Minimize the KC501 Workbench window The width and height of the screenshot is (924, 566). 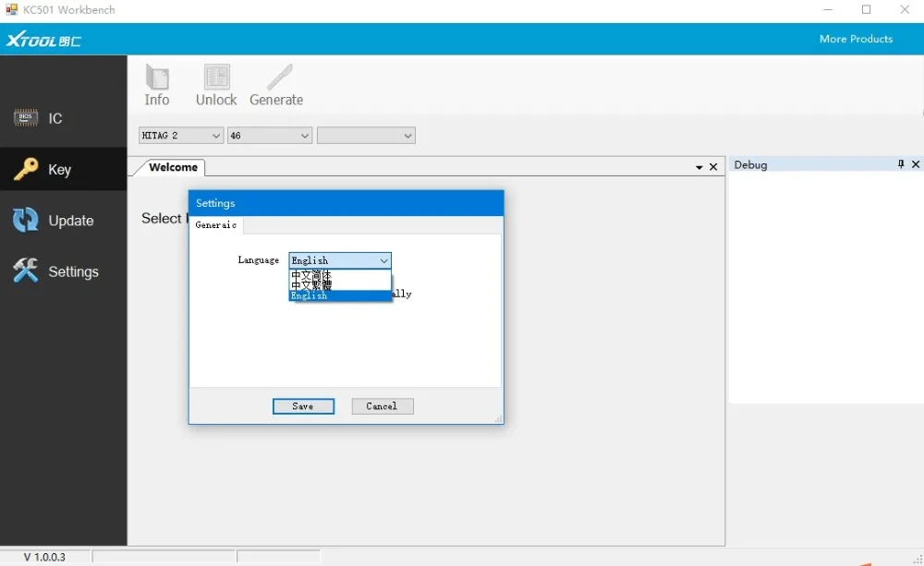click(x=828, y=9)
